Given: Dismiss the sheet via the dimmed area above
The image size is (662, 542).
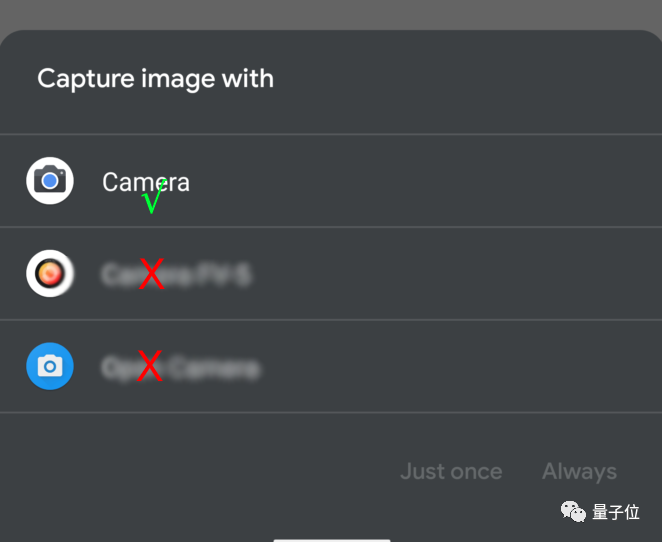Looking at the screenshot, I should click(x=331, y=14).
